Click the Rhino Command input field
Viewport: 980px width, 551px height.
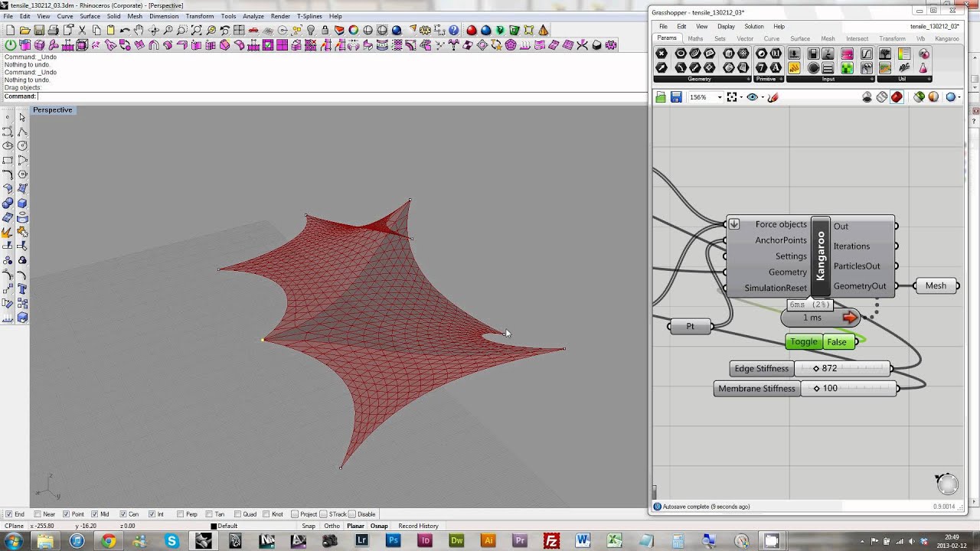(x=341, y=96)
